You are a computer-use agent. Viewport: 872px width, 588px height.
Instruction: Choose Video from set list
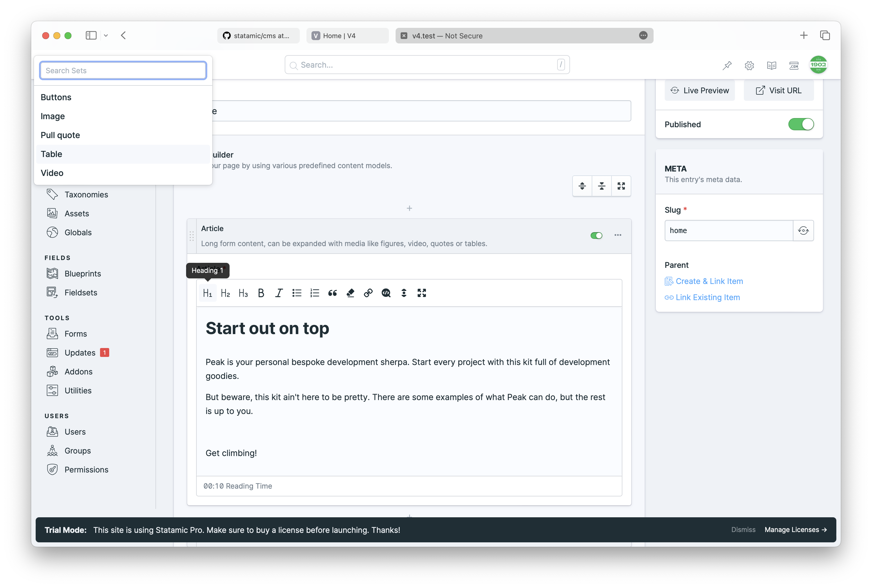point(123,173)
